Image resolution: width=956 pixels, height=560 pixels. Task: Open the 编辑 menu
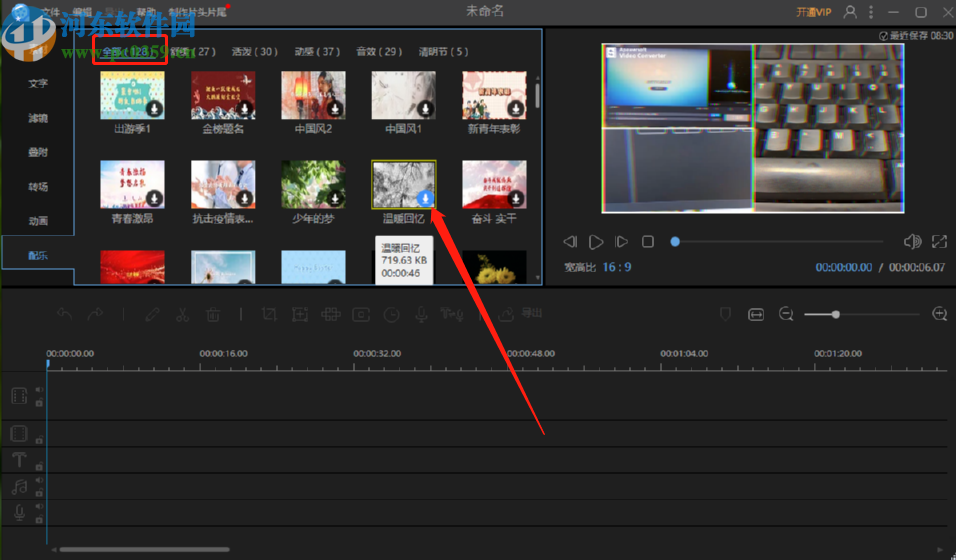82,12
